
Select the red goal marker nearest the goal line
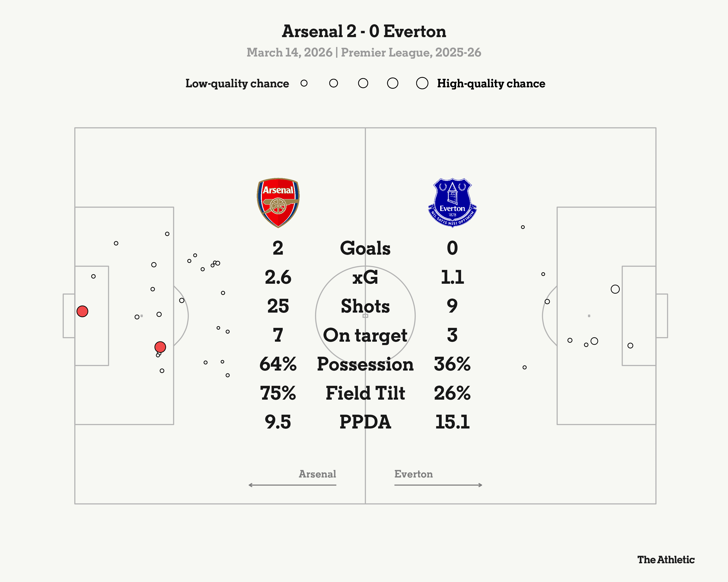point(83,311)
